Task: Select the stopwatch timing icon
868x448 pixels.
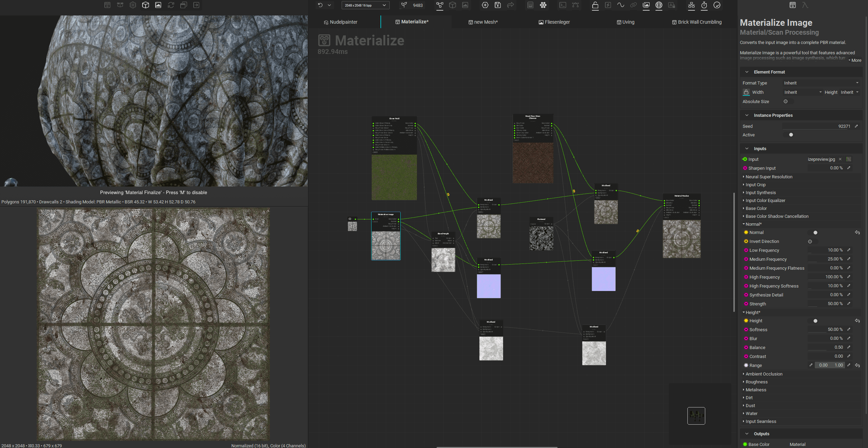Action: pyautogui.click(x=704, y=5)
